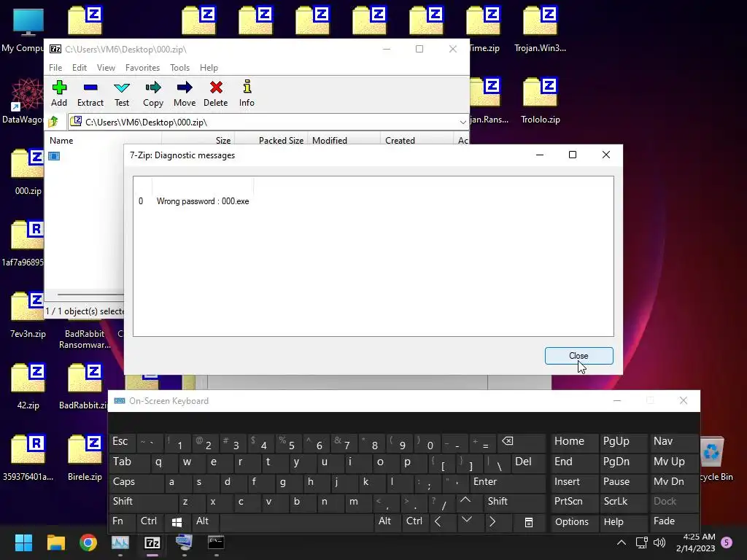747x560 pixels.
Task: Open the View menu
Action: 106,68
